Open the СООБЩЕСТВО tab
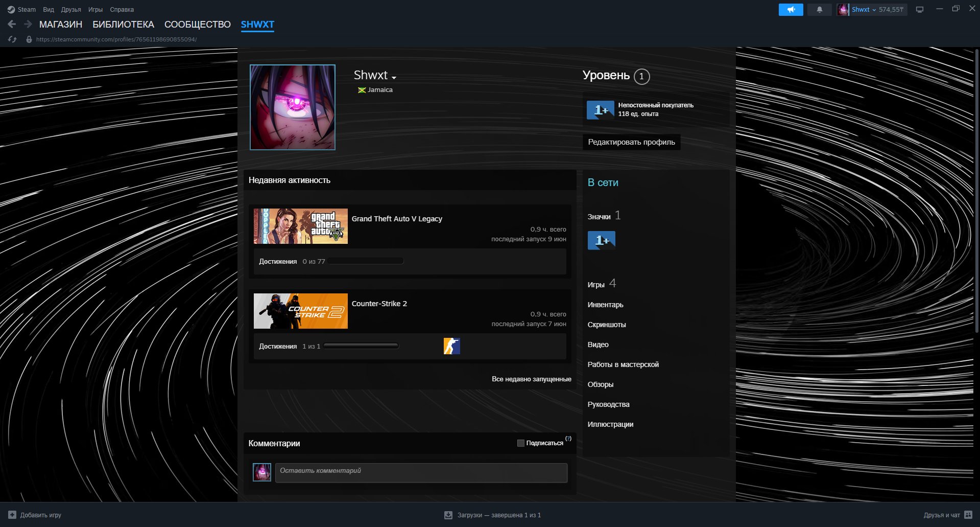This screenshot has width=980, height=527. point(197,24)
